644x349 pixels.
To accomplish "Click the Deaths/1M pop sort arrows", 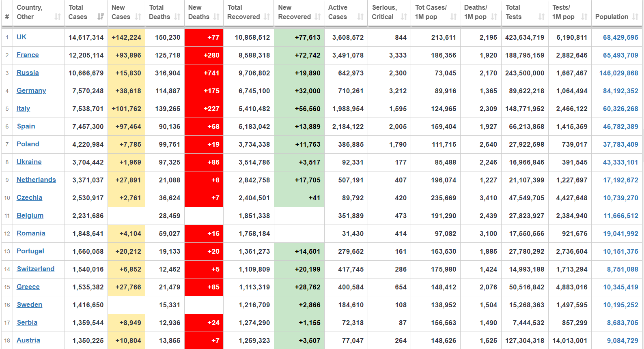I will pyautogui.click(x=494, y=17).
